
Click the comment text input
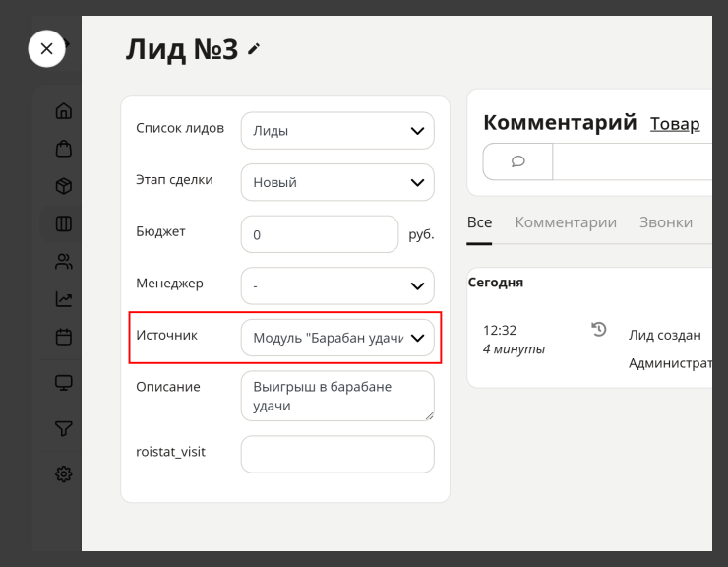tap(633, 161)
